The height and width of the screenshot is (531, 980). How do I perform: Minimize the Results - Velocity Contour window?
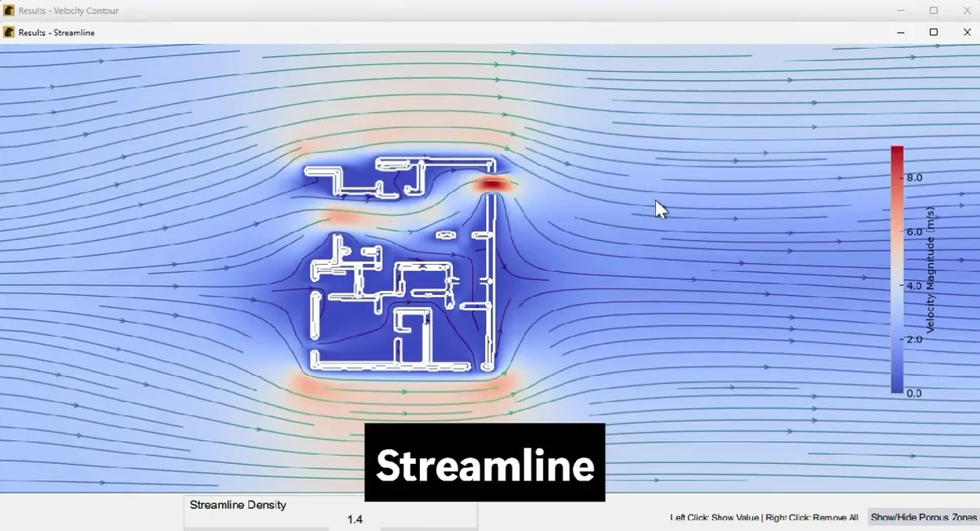pyautogui.click(x=901, y=11)
